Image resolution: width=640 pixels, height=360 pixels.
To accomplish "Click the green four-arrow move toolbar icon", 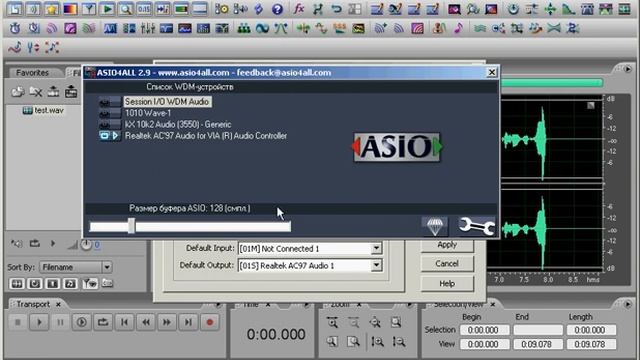I will [550, 9].
